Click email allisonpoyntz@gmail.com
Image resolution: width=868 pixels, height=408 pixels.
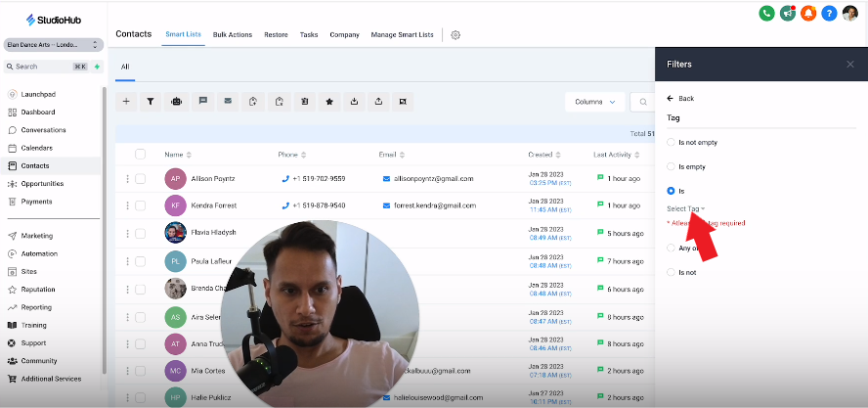(x=433, y=178)
